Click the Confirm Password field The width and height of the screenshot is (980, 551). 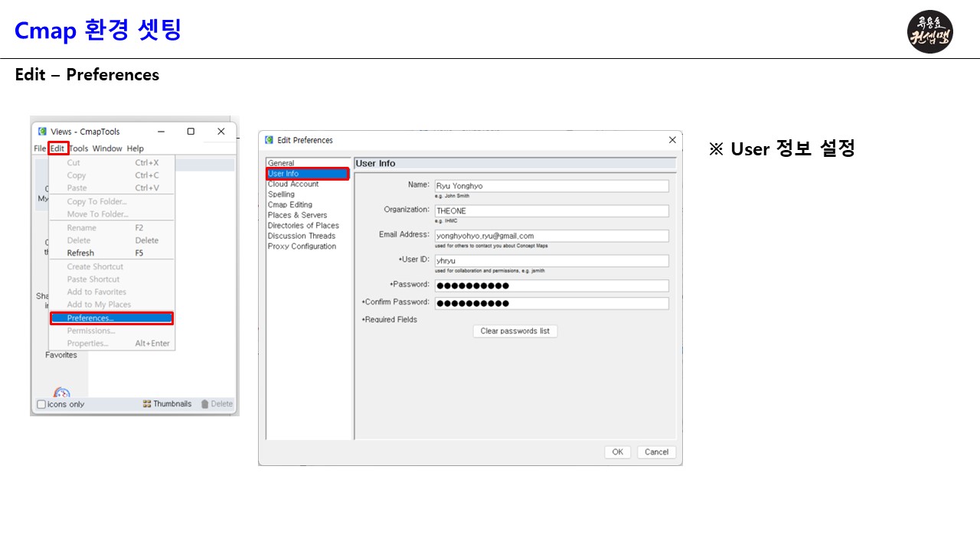coord(551,303)
